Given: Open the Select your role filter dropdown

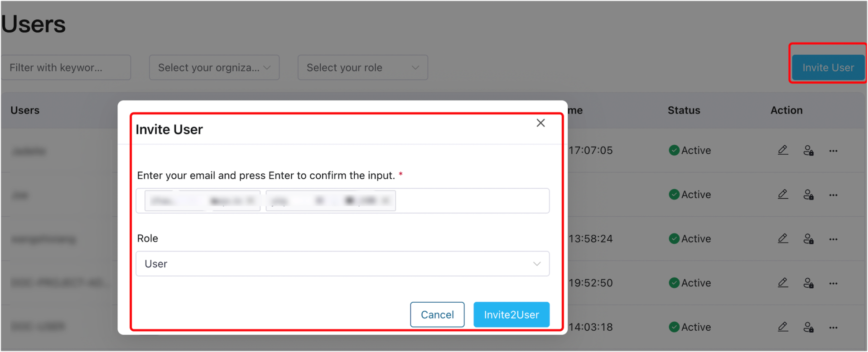Looking at the screenshot, I should click(x=362, y=67).
